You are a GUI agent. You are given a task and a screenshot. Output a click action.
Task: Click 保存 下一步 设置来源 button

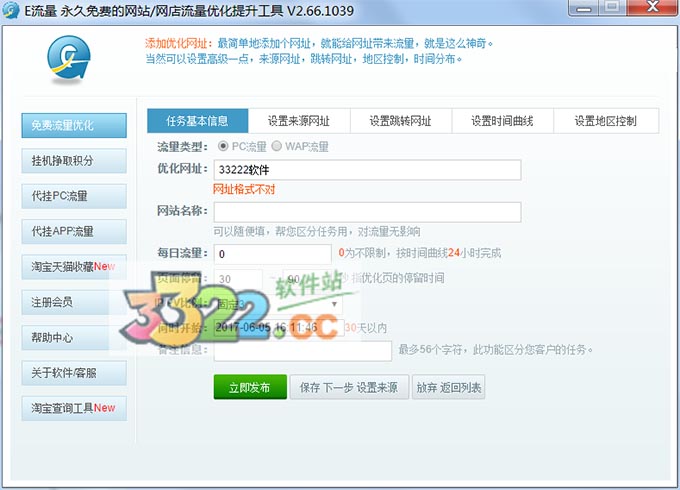coord(349,387)
